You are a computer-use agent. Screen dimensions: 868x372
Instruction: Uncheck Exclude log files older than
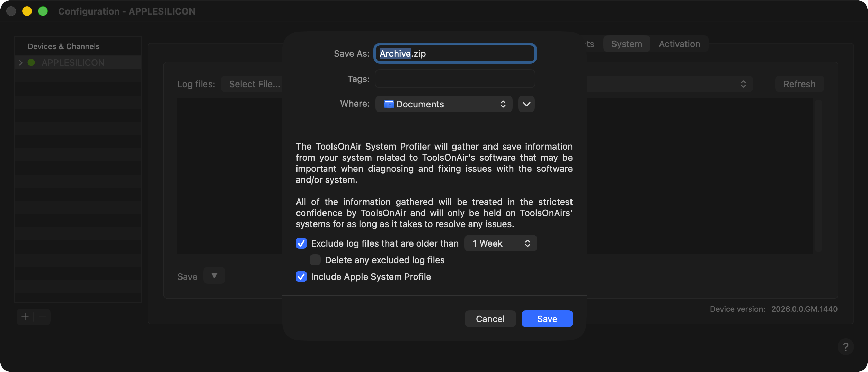[301, 243]
